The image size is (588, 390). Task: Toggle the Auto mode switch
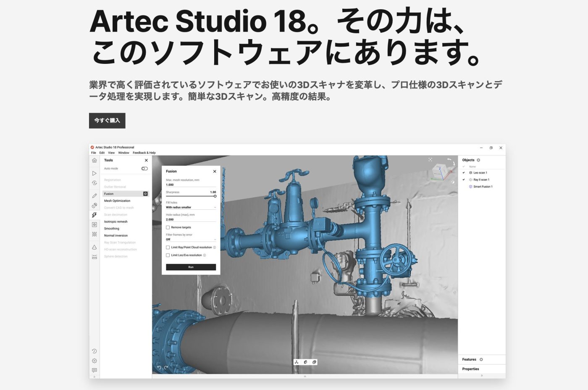coord(144,169)
